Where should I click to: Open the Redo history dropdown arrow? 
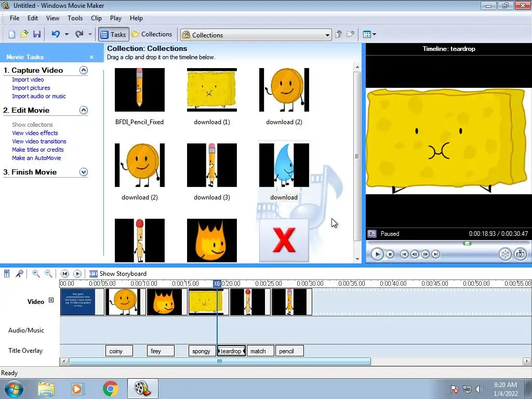click(x=90, y=34)
